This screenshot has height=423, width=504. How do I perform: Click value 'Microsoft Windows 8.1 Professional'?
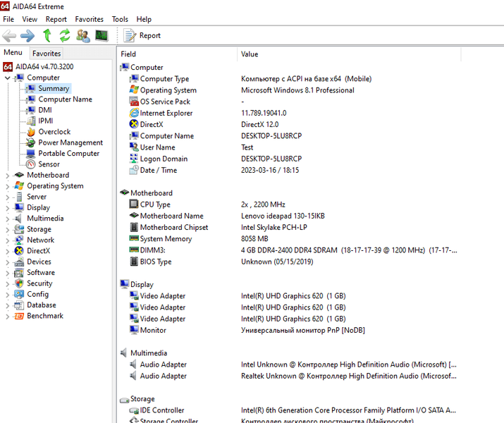pyautogui.click(x=297, y=90)
